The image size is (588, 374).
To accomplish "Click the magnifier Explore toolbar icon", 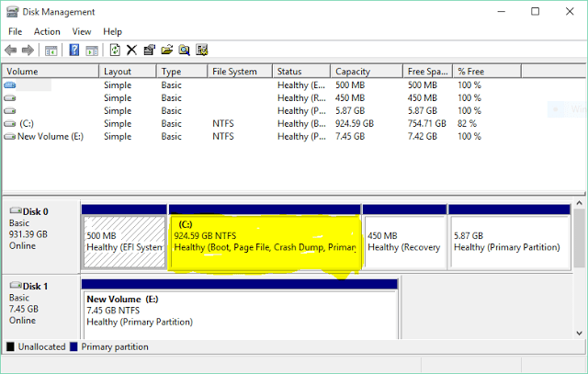I will coord(184,50).
